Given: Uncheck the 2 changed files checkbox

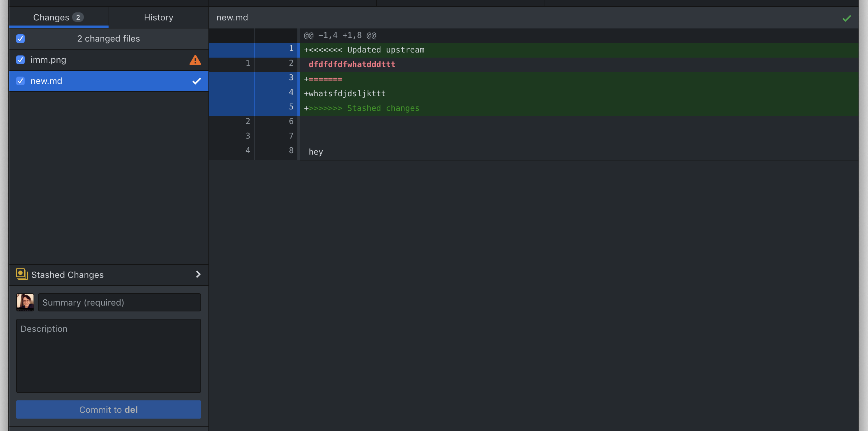Looking at the screenshot, I should click(20, 38).
